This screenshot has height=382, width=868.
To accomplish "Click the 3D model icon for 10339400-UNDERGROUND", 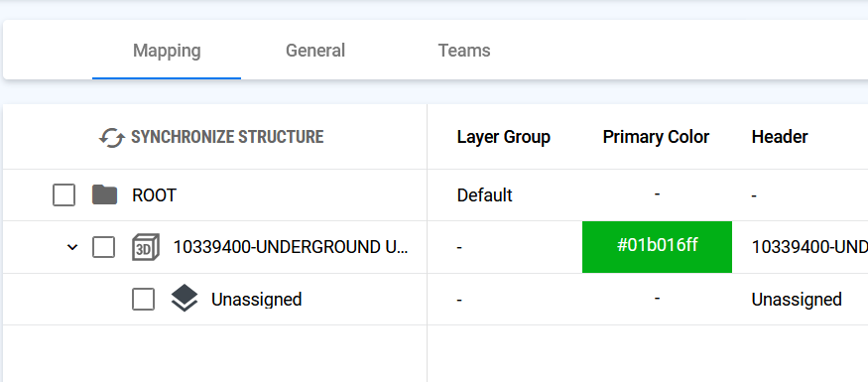I will (x=145, y=247).
